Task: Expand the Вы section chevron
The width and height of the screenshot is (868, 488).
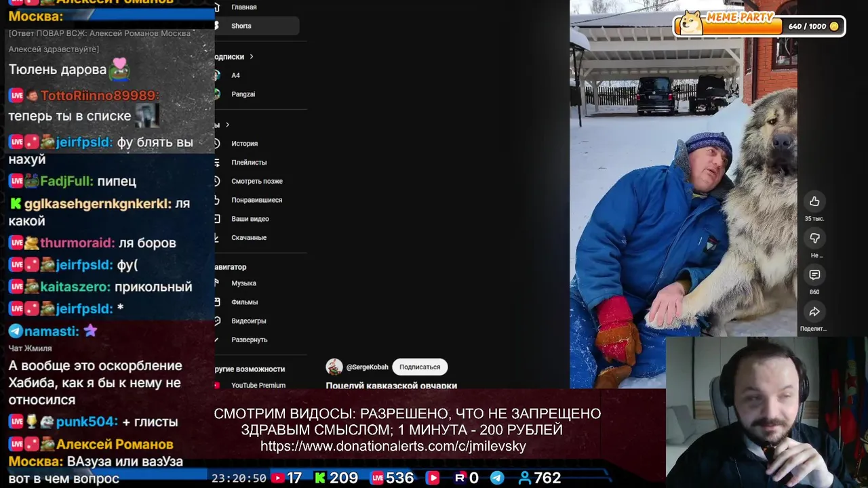Action: click(x=227, y=125)
